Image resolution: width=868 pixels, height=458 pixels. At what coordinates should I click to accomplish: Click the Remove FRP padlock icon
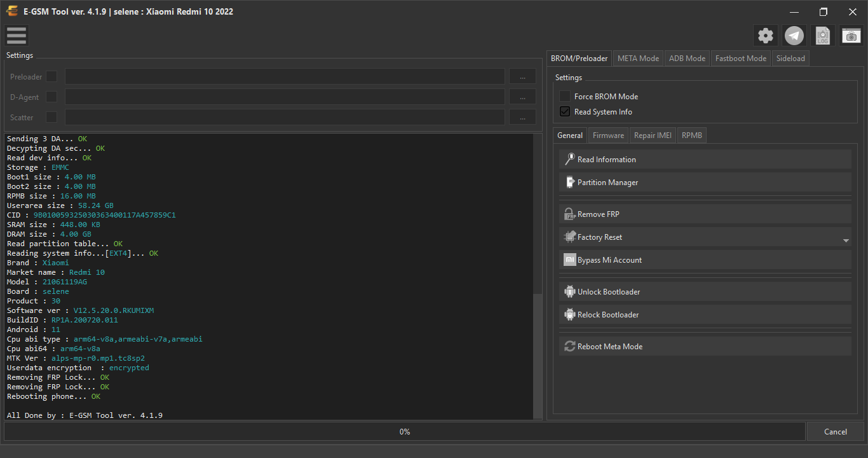pyautogui.click(x=570, y=214)
